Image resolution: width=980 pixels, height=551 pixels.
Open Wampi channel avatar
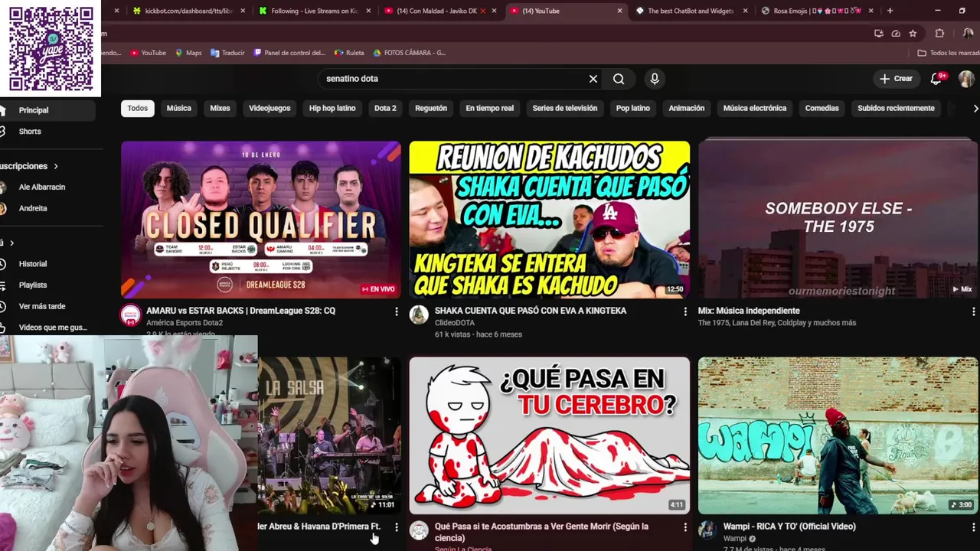pos(707,531)
